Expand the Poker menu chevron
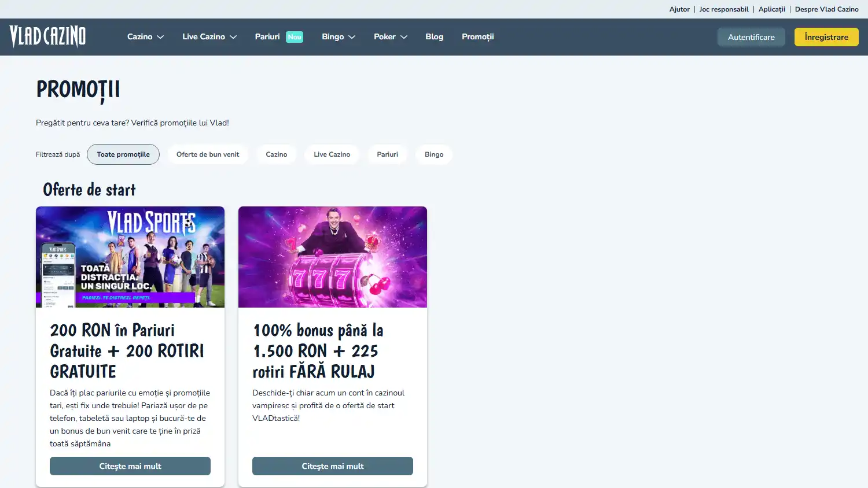Viewport: 868px width, 488px height. [x=404, y=37]
